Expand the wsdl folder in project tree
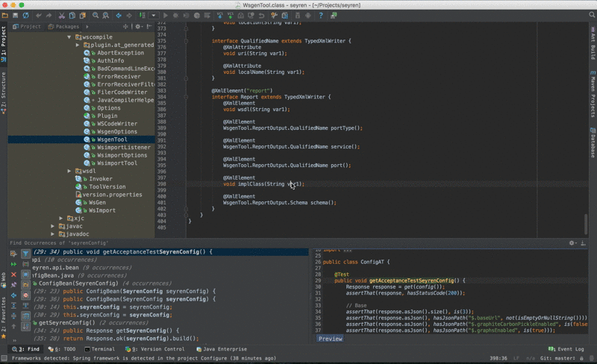597x364 pixels. (x=69, y=171)
